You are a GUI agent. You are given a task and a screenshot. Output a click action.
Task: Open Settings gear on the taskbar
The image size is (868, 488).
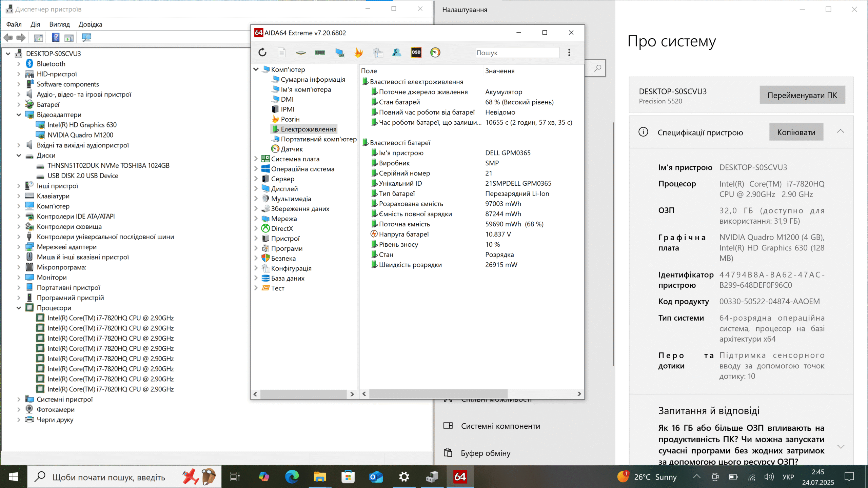(404, 477)
